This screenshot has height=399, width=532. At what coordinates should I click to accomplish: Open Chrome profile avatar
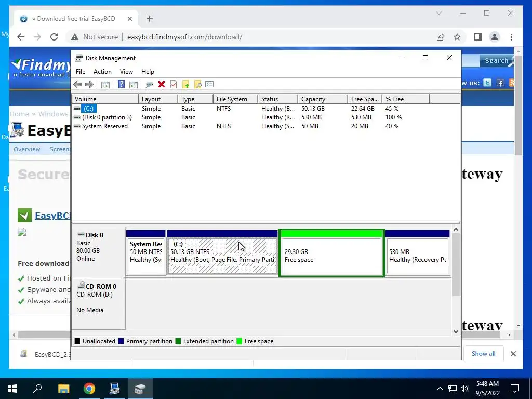[495, 37]
